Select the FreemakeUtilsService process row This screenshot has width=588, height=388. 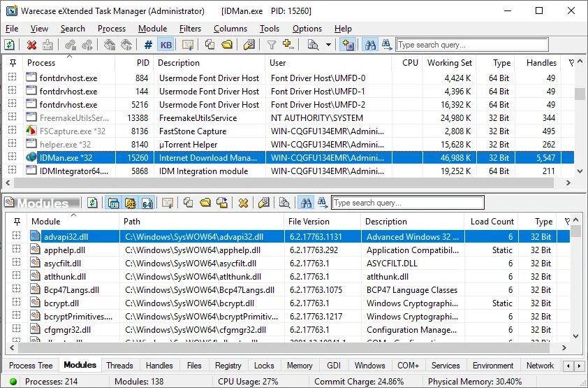coord(288,118)
